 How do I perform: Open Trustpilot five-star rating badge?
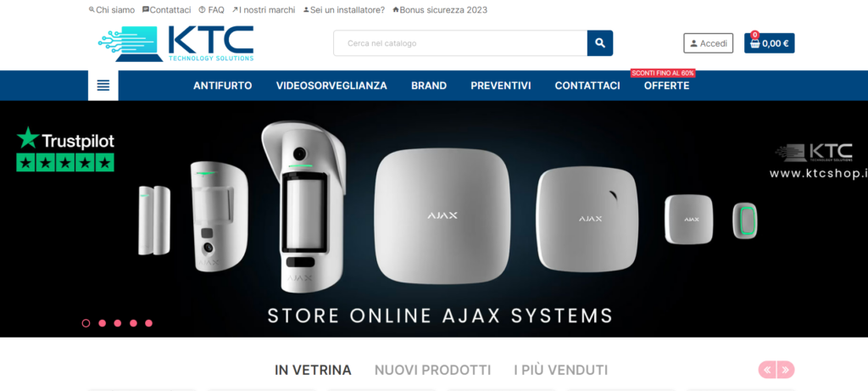(65, 149)
